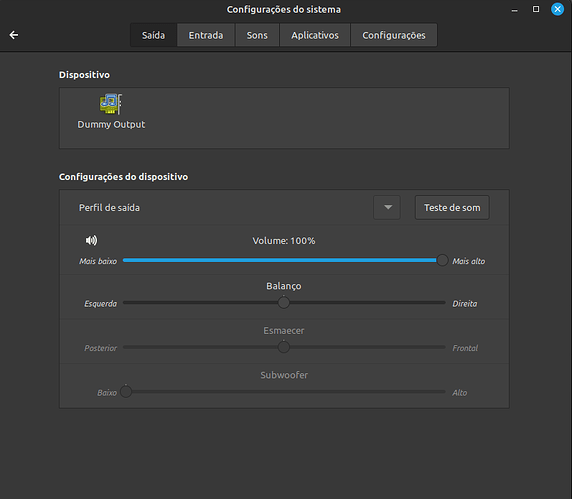Click the back arrow icon

tap(14, 35)
